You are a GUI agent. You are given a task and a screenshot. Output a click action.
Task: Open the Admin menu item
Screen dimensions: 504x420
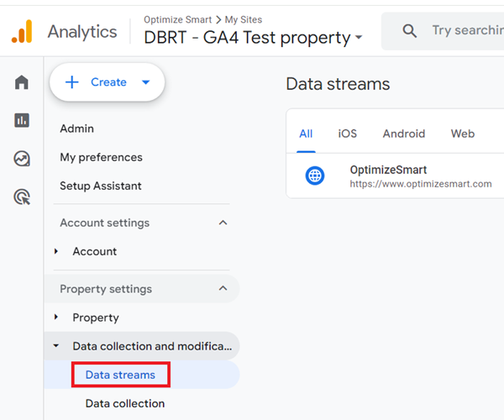coord(76,129)
